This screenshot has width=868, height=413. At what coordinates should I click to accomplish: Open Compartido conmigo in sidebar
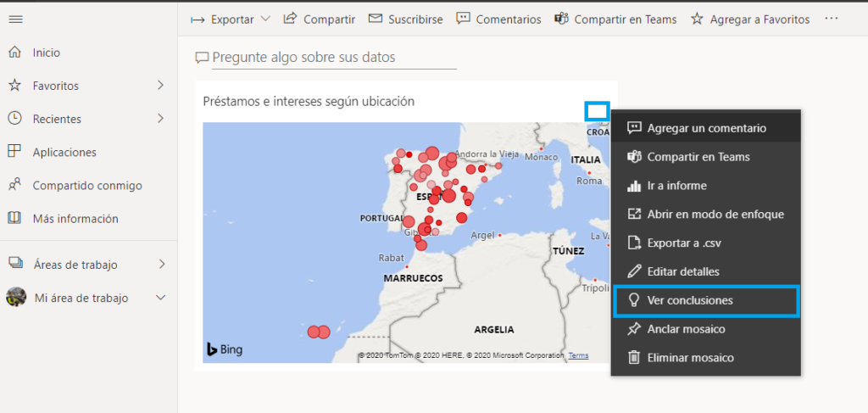coord(87,186)
